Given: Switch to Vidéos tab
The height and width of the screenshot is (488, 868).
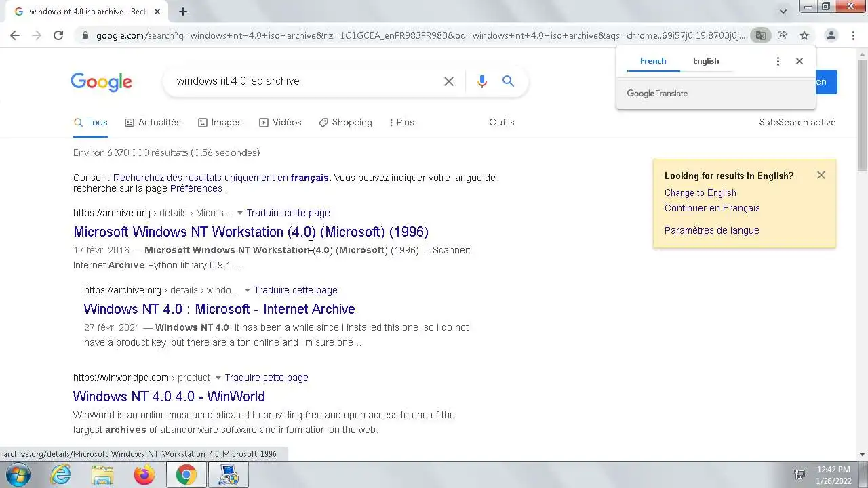Looking at the screenshot, I should [280, 123].
